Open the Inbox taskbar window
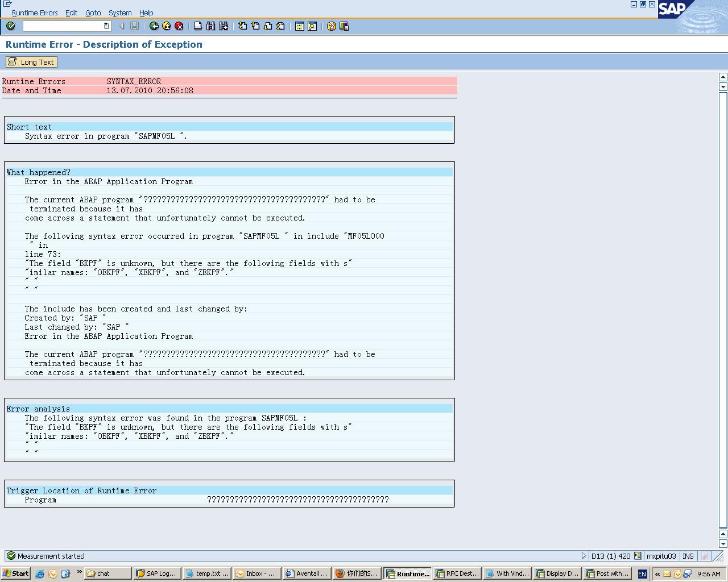The image size is (728, 582). tap(257, 573)
